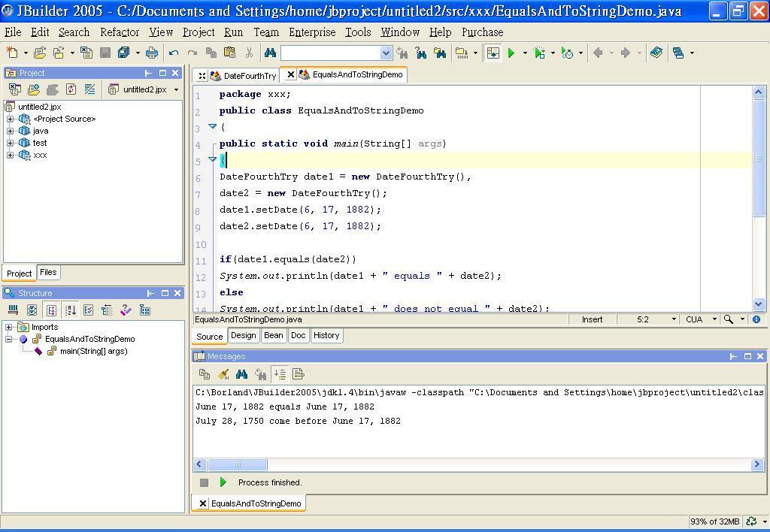
Task: Toggle the messages toggle view icon in main toolbar
Action: click(x=493, y=53)
